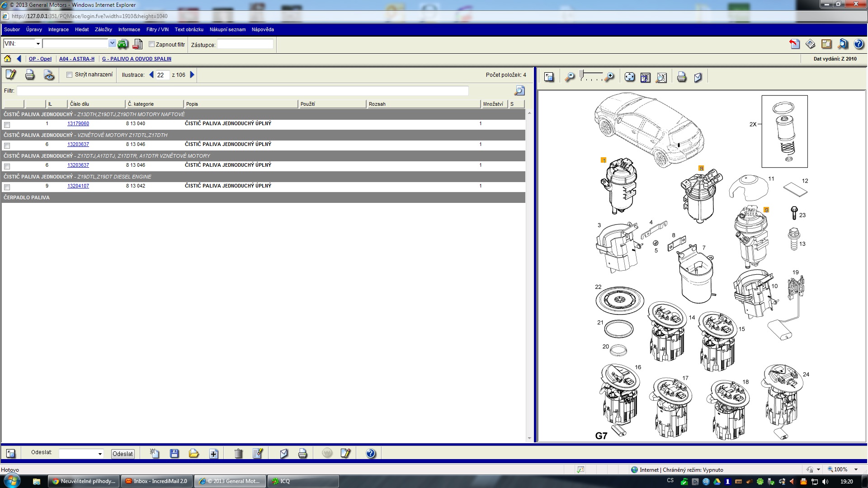Open folder icon in bottom toolbar
The width and height of the screenshot is (868, 488).
pos(193,454)
